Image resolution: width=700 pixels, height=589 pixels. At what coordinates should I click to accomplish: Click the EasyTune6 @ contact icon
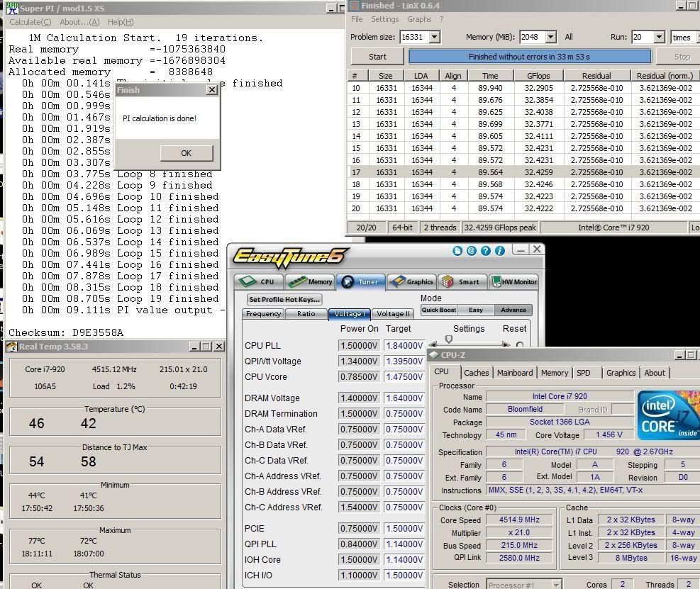472,251
